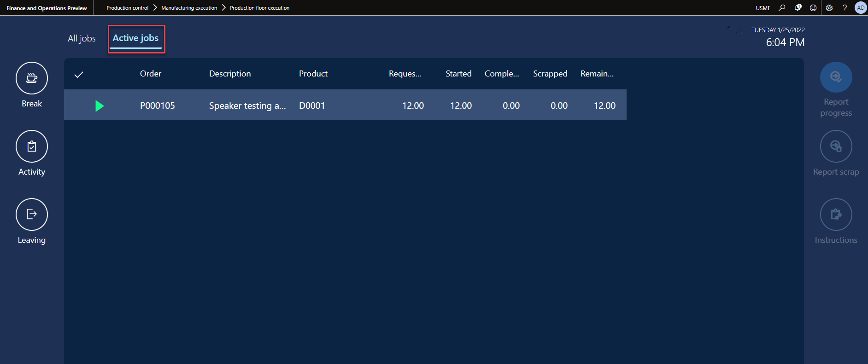
Task: Switch to the All jobs tab
Action: click(x=82, y=39)
